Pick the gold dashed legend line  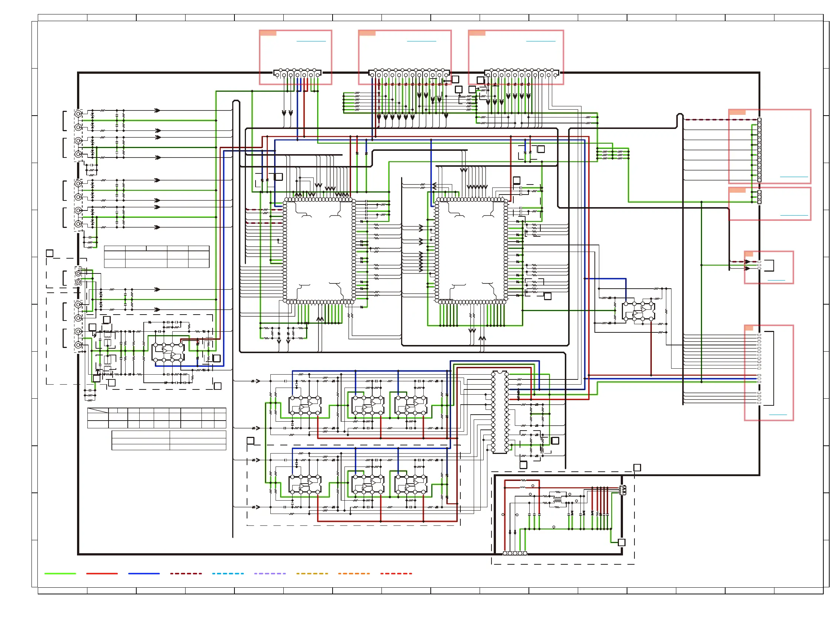tap(312, 574)
